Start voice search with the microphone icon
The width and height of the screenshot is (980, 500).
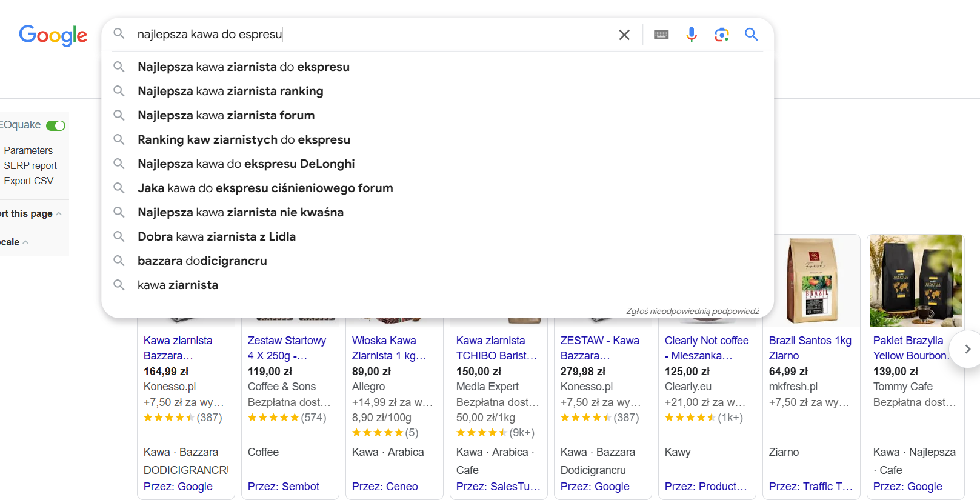[692, 35]
